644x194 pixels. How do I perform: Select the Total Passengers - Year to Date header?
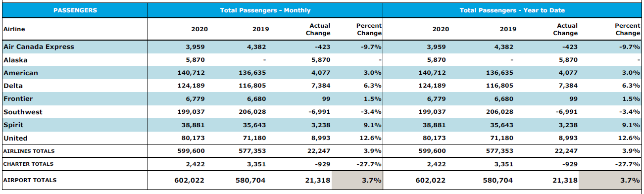click(512, 10)
